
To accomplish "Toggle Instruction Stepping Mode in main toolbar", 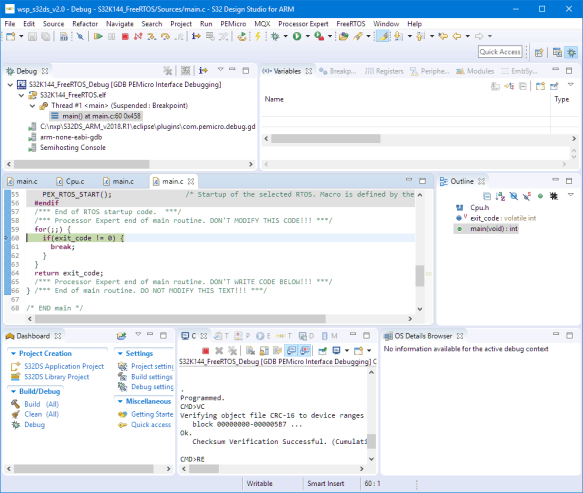I will pos(196,36).
